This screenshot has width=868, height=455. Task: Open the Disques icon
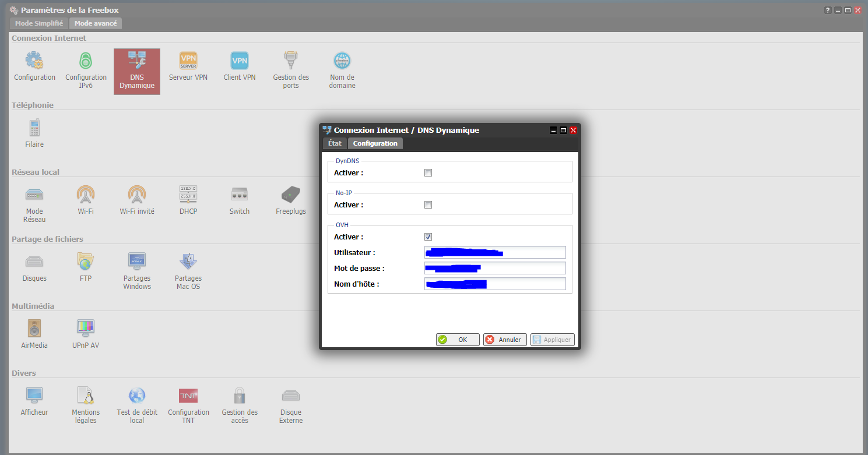coord(34,267)
